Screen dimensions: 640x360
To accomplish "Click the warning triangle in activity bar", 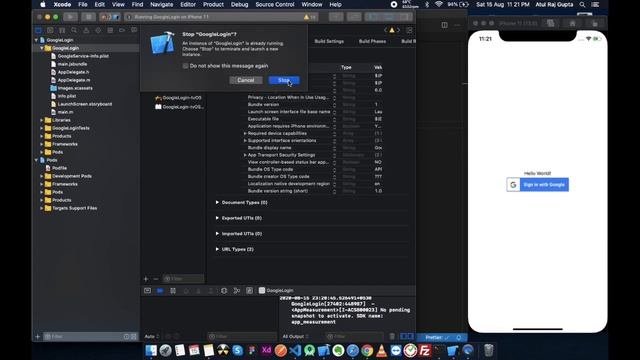I will (306, 17).
